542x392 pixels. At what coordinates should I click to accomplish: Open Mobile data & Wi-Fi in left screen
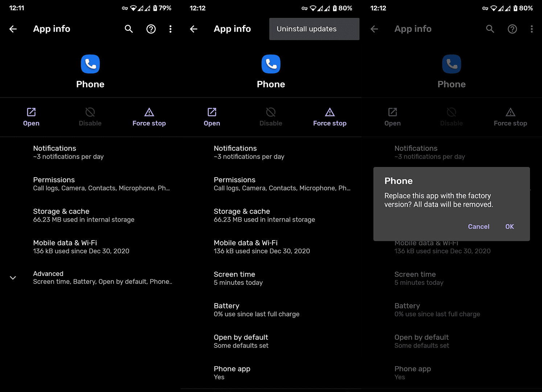pos(90,247)
